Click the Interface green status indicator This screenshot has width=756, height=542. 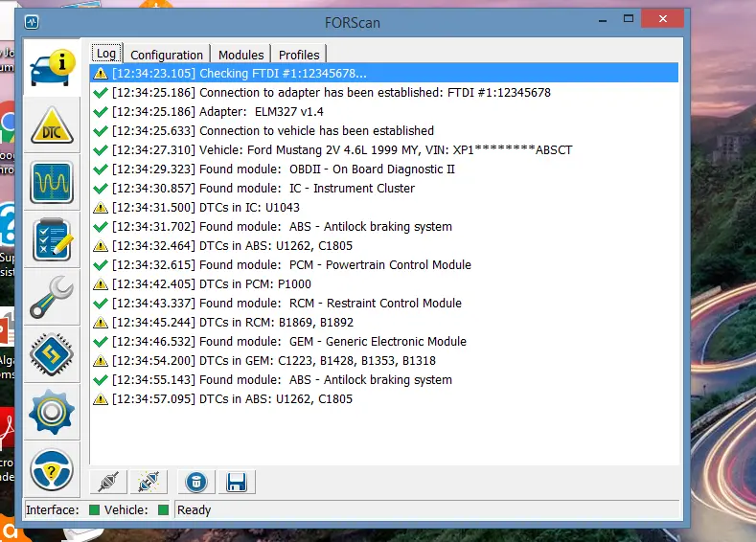click(95, 509)
